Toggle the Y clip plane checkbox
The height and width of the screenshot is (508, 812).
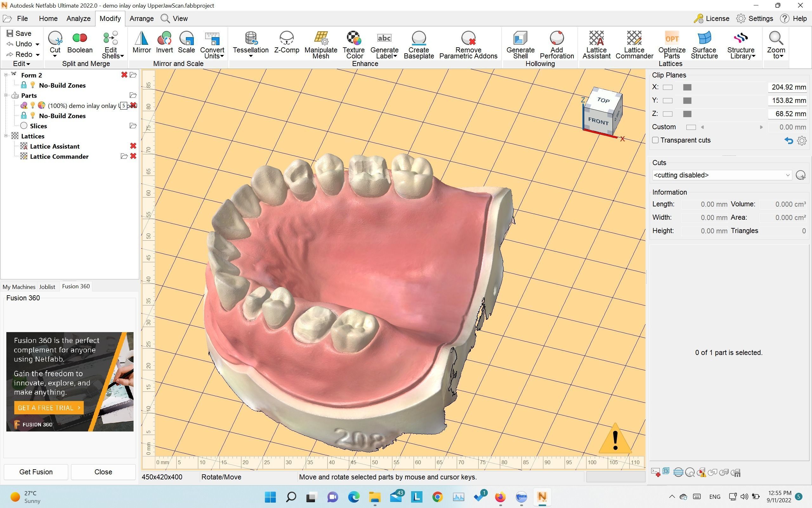tap(667, 100)
